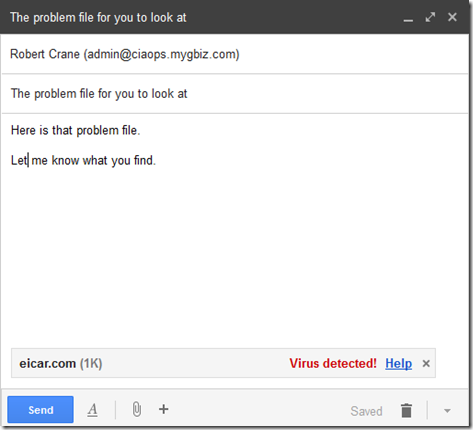Select the eicar.com attachment name

click(x=47, y=363)
